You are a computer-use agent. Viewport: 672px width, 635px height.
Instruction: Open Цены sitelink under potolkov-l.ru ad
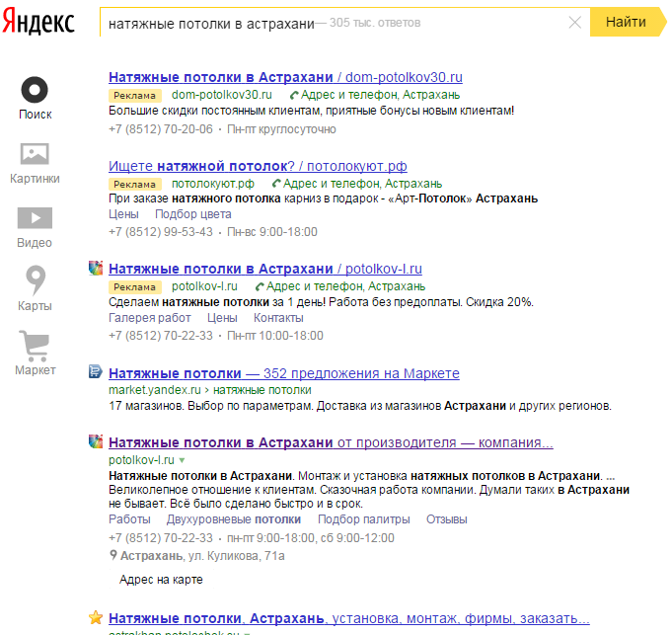tap(222, 318)
